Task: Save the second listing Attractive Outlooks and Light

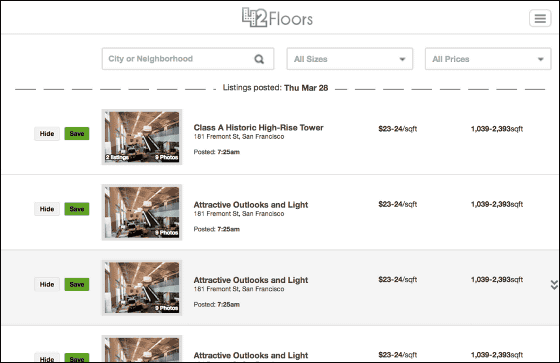Action: [77, 209]
